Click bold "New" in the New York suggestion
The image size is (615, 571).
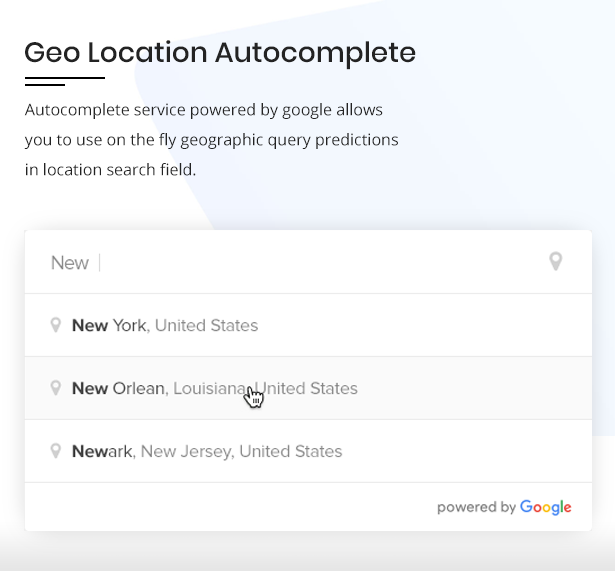coord(90,325)
